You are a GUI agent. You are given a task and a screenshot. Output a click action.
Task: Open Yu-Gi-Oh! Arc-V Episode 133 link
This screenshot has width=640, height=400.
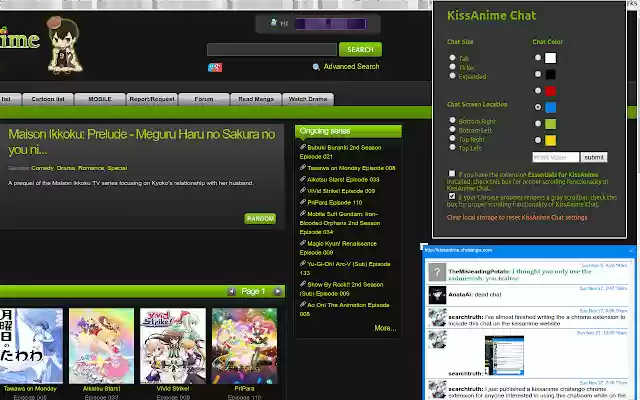click(345, 268)
